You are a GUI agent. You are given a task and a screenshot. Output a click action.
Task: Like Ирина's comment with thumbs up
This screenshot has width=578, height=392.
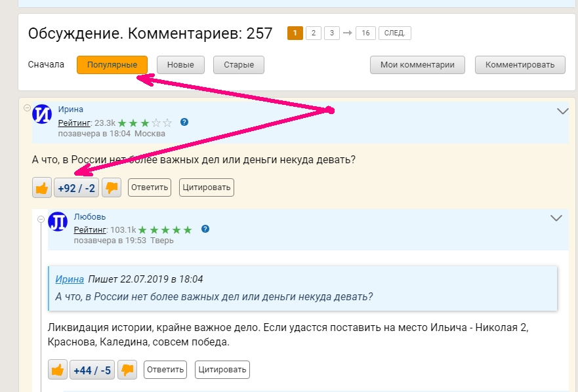pos(42,188)
